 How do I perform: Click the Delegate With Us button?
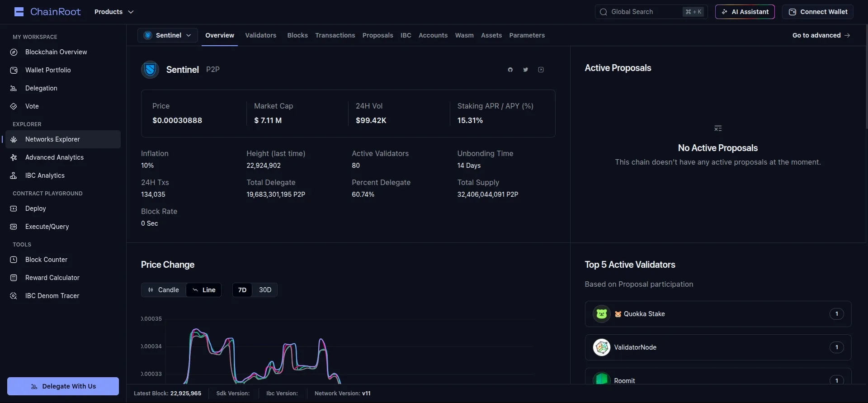63,386
